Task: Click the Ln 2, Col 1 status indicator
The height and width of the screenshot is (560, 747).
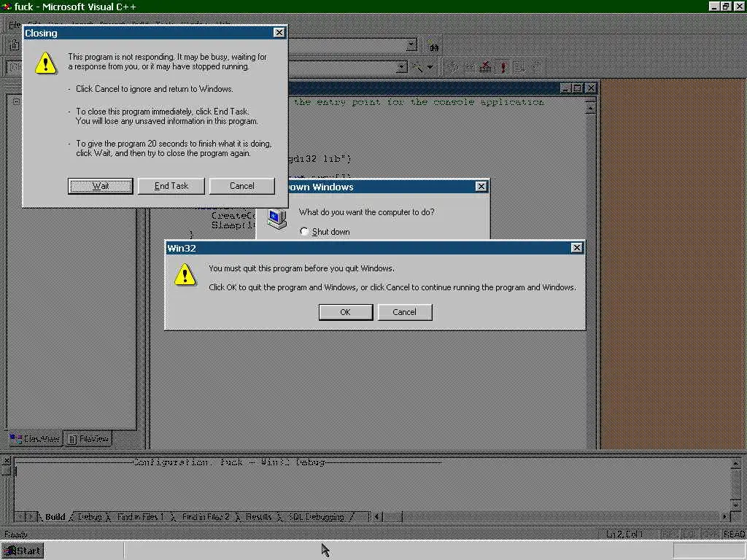Action: (625, 534)
